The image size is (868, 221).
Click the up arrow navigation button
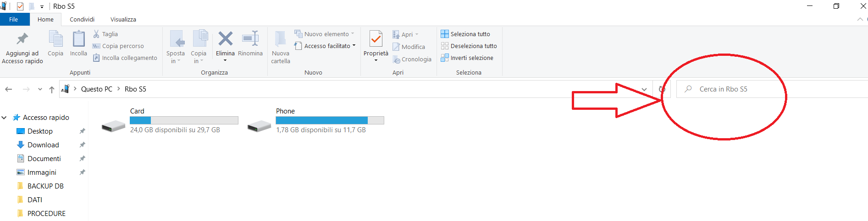pyautogui.click(x=52, y=89)
